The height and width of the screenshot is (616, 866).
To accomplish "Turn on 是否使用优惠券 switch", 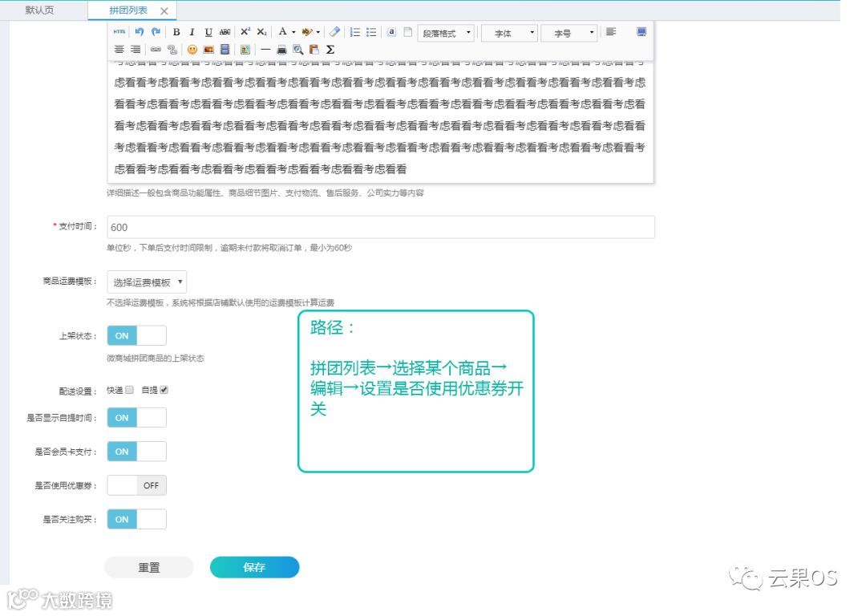I will pos(136,485).
